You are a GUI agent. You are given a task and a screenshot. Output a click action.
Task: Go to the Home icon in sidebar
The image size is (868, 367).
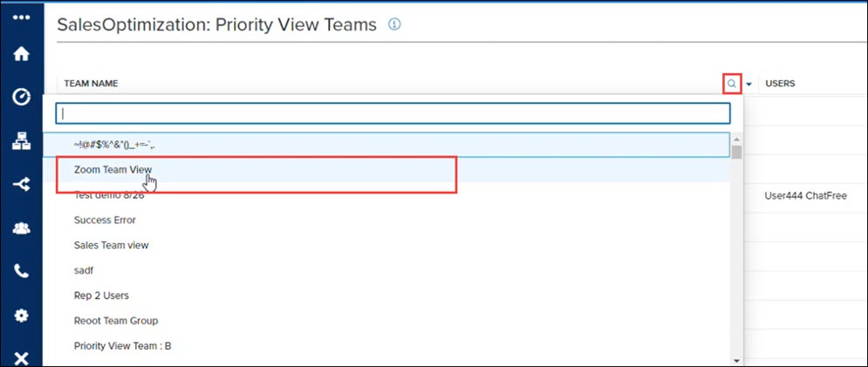21,54
